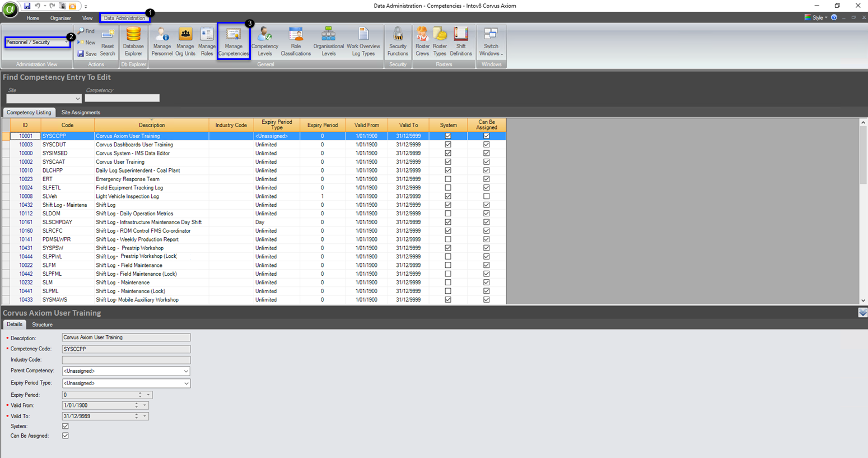Open Roster Types
This screenshot has width=868, height=458.
[x=440, y=42]
